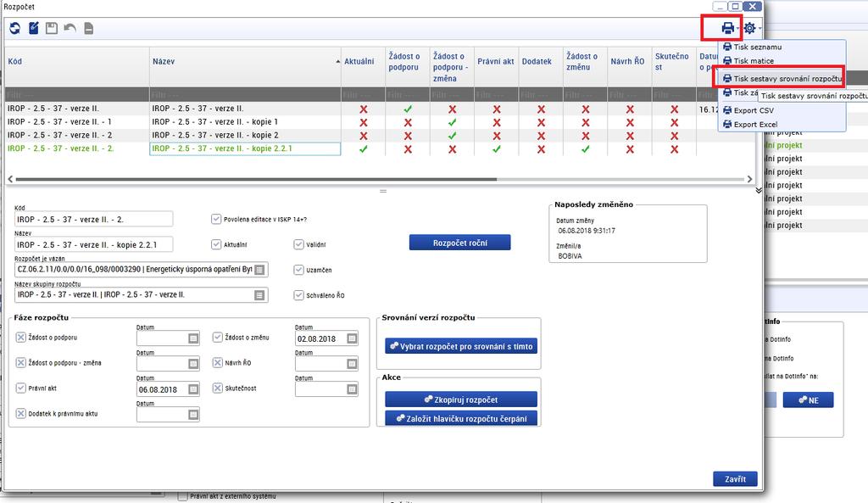Toggle the Validní checkbox
The height and width of the screenshot is (503, 868).
coord(299,244)
